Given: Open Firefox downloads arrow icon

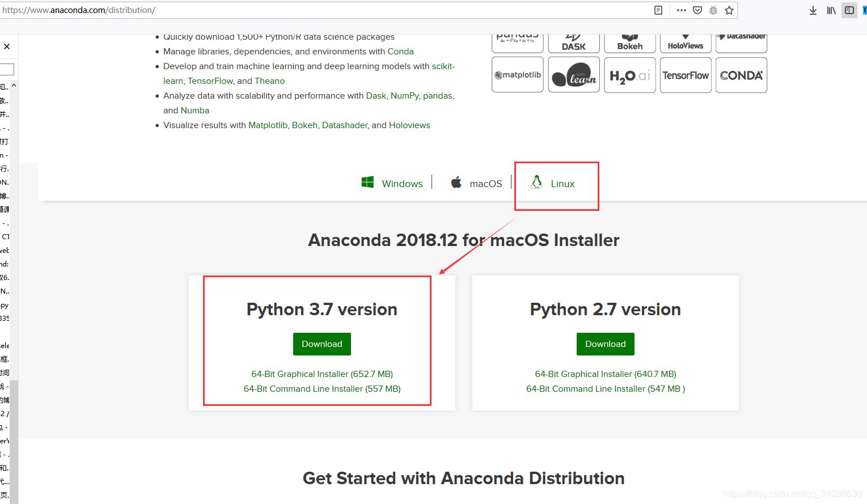Looking at the screenshot, I should tap(813, 10).
